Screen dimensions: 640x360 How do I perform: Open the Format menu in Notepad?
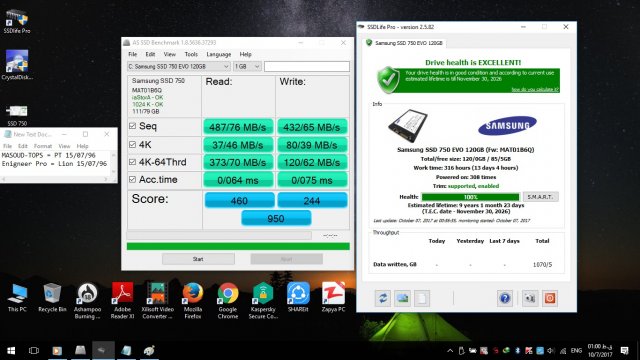click(43, 146)
